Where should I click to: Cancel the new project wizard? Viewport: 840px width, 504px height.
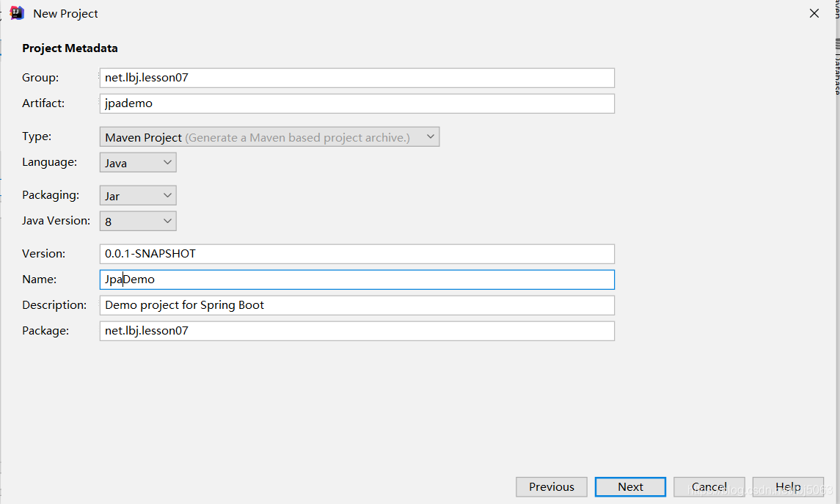click(709, 487)
